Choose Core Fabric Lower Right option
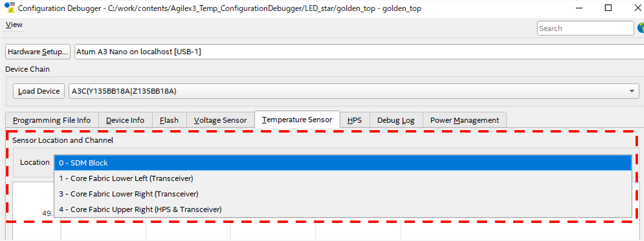Image resolution: width=644 pixels, height=241 pixels. [x=343, y=194]
